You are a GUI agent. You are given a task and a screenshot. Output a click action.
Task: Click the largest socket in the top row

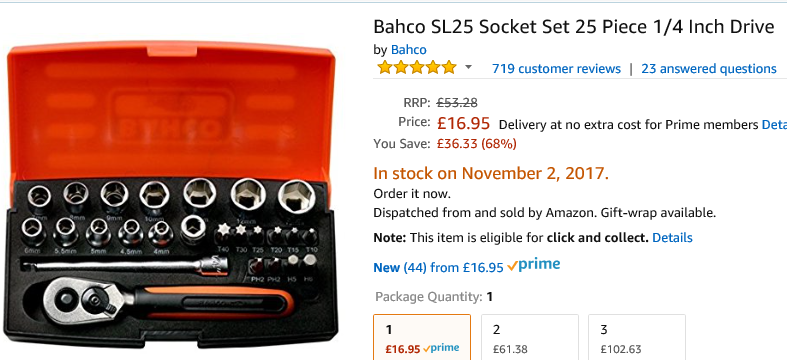click(296, 196)
